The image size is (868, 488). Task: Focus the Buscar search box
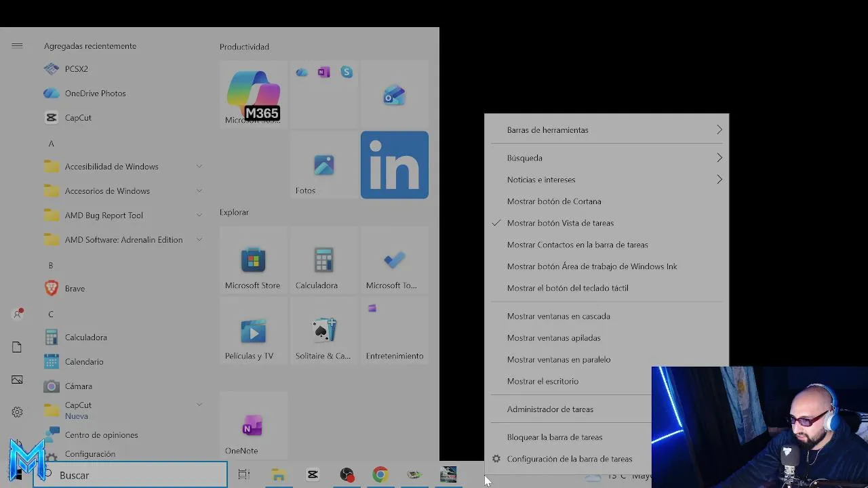coord(130,475)
